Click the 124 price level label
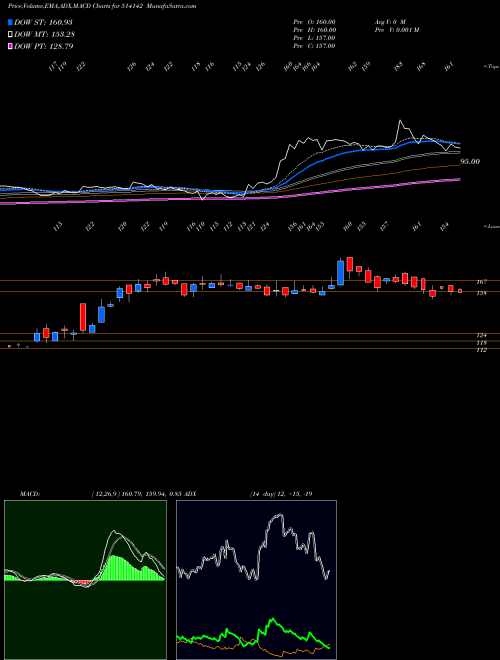Image resolution: width=500 pixels, height=660 pixels. pos(482,335)
